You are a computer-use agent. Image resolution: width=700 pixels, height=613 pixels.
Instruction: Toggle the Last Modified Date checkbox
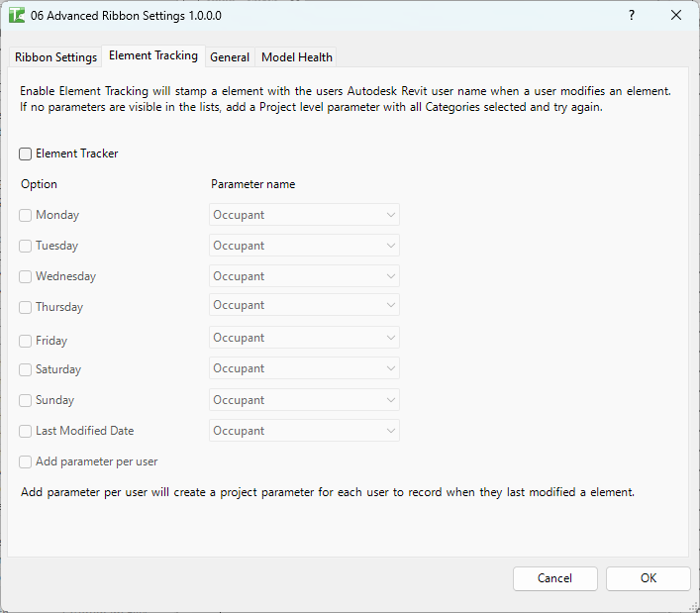[26, 431]
